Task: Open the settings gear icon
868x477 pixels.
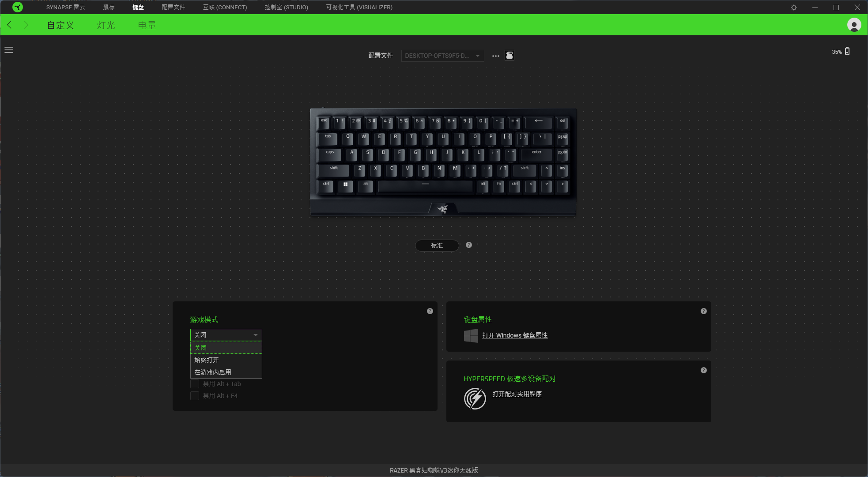Action: [x=794, y=8]
